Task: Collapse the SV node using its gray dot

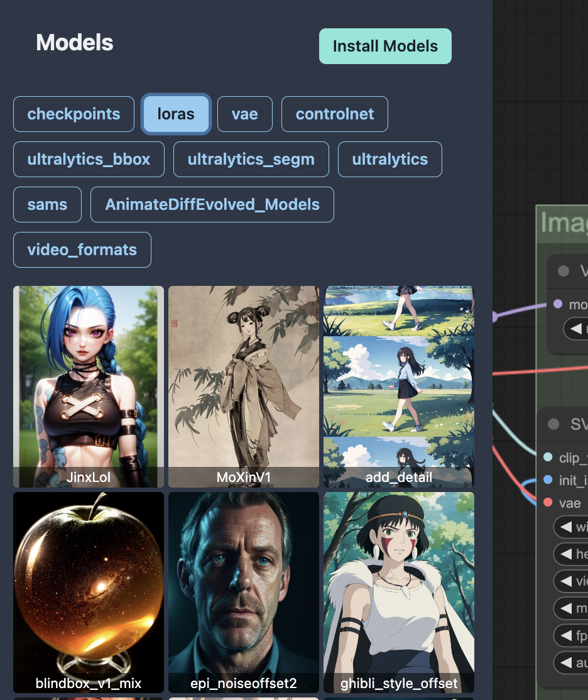Action: point(553,424)
